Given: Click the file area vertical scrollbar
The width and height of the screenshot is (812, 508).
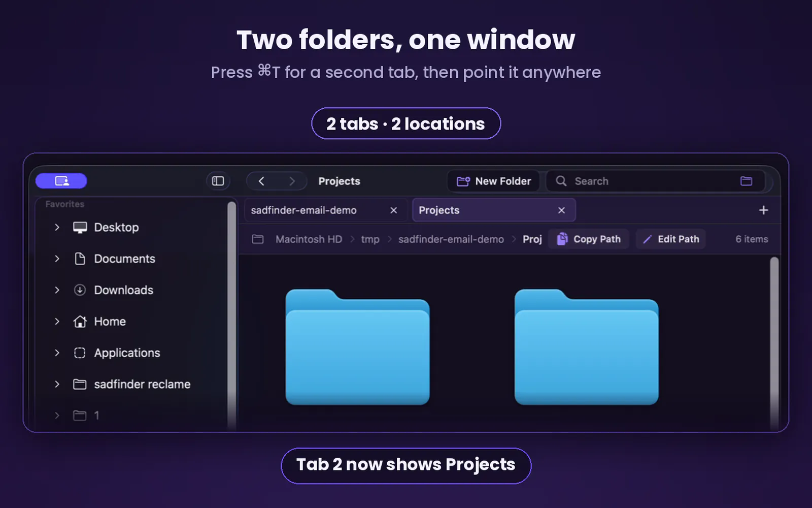Looking at the screenshot, I should tap(774, 343).
